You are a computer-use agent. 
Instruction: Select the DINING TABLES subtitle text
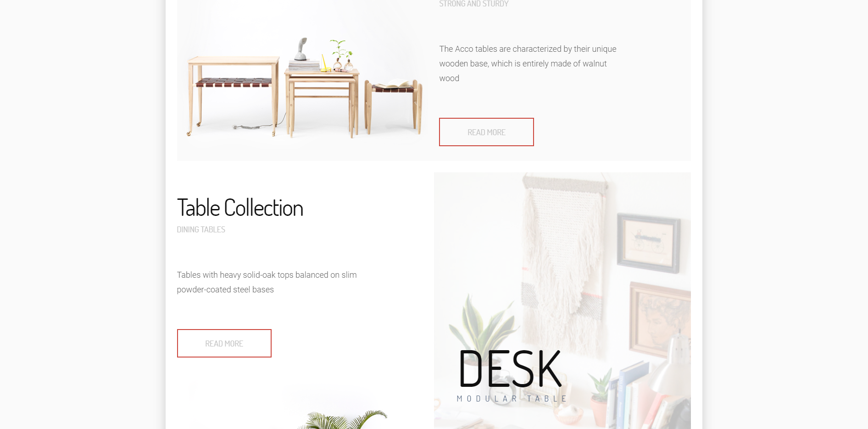coord(201,230)
